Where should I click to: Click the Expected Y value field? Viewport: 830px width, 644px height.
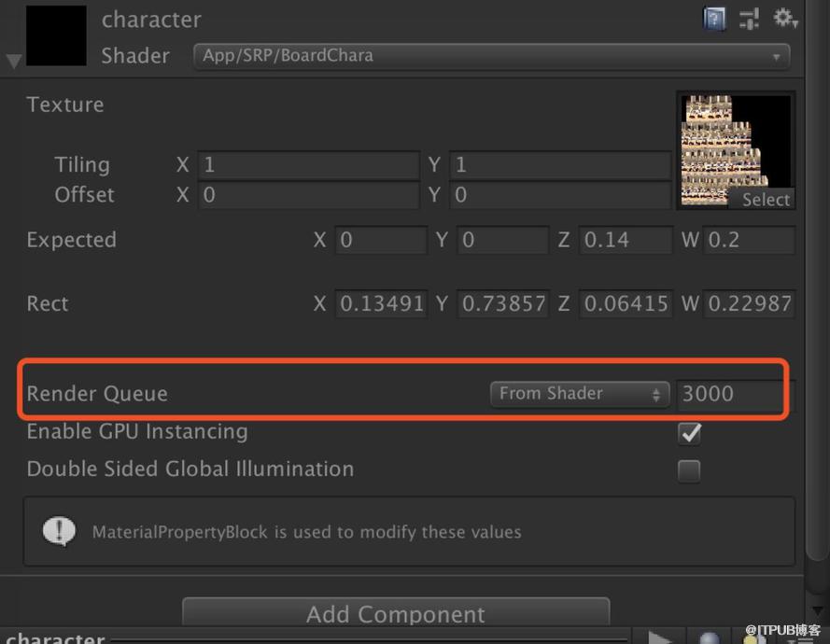[503, 240]
